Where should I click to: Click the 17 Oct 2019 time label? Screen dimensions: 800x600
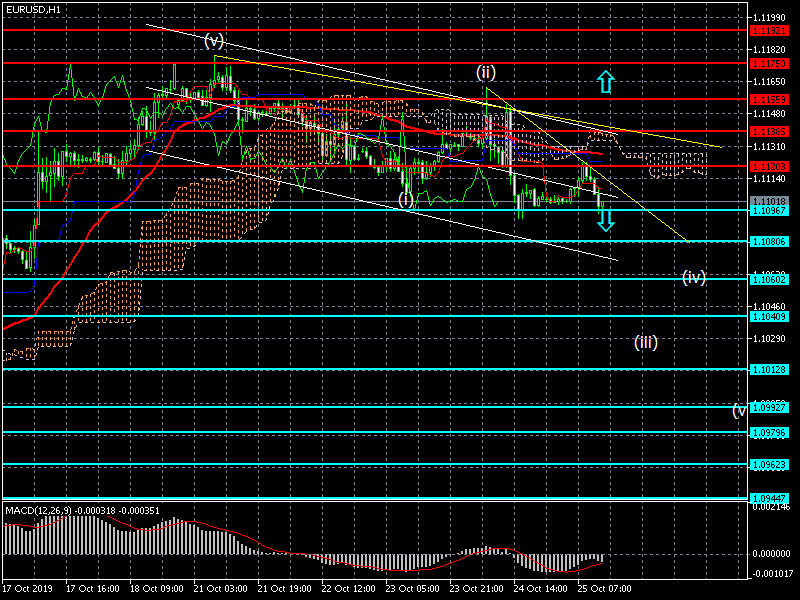(28, 589)
